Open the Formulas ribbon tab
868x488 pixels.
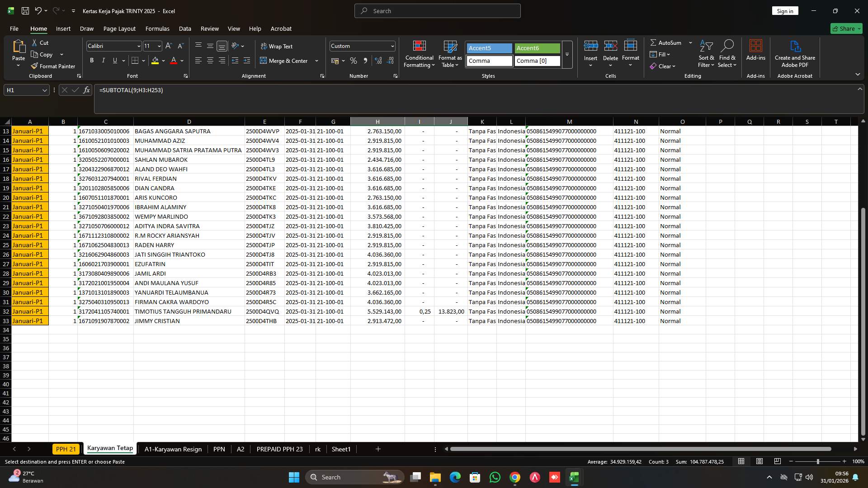[x=157, y=28]
